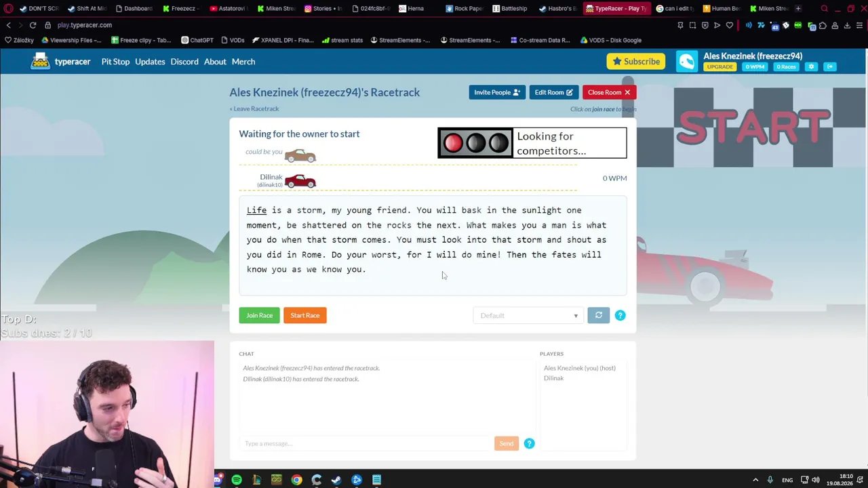Visit the Merch store link
868x488 pixels.
click(243, 62)
